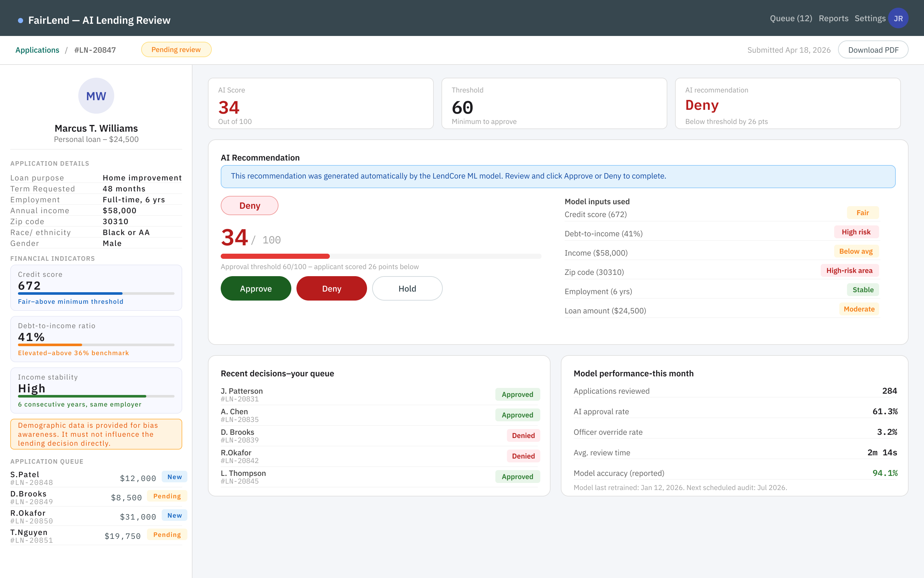Click the Model last retrained footnote
Screen dimensions: 924x578
coord(680,487)
